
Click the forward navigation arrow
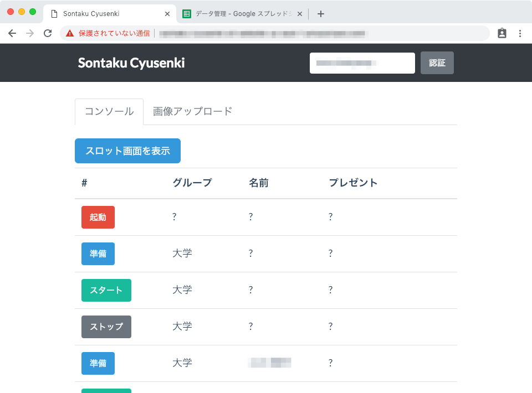29,33
